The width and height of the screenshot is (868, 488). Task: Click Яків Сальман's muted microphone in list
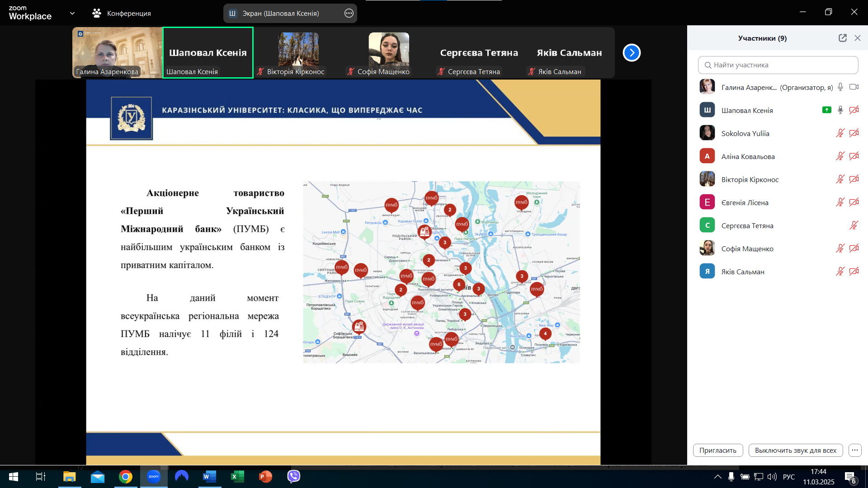tap(840, 272)
